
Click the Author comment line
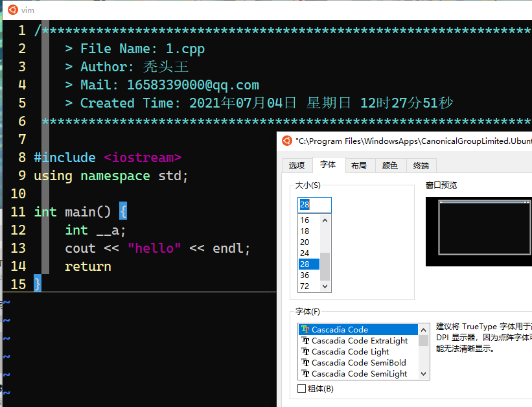pyautogui.click(x=127, y=67)
